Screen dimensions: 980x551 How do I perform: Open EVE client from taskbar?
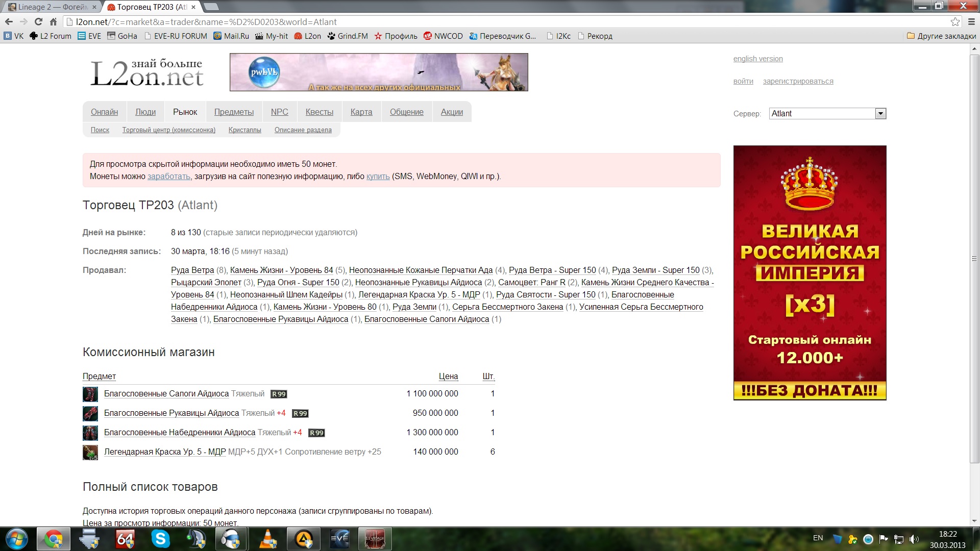click(339, 539)
